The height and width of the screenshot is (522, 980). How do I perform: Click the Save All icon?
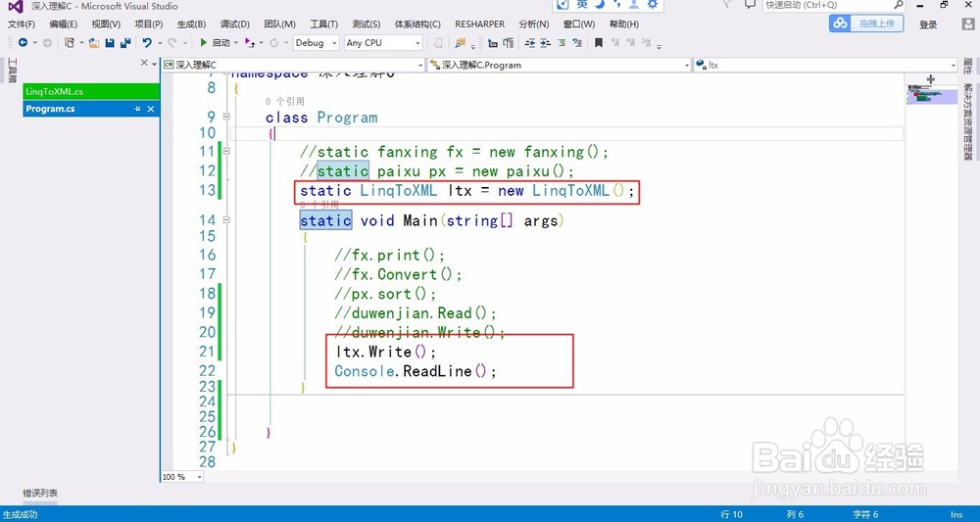(125, 42)
